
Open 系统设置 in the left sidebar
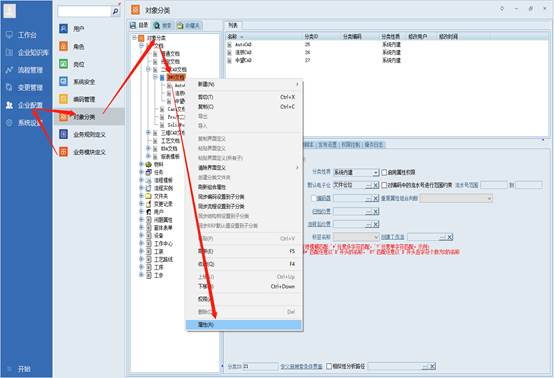[30, 123]
